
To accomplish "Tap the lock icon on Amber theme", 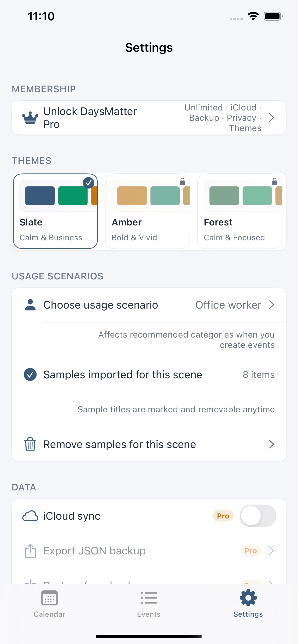I will click(x=182, y=181).
